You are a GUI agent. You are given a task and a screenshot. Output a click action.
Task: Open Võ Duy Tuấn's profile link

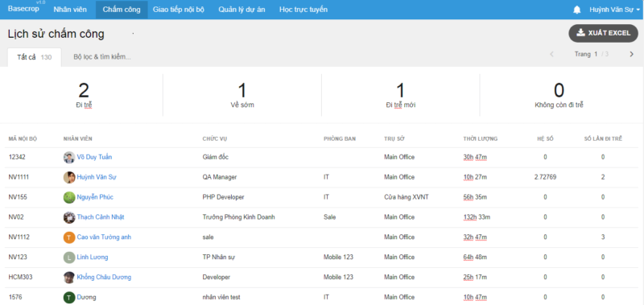click(94, 157)
